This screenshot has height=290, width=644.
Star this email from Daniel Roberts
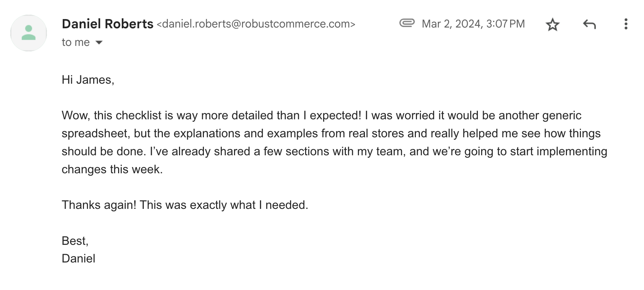click(x=552, y=25)
